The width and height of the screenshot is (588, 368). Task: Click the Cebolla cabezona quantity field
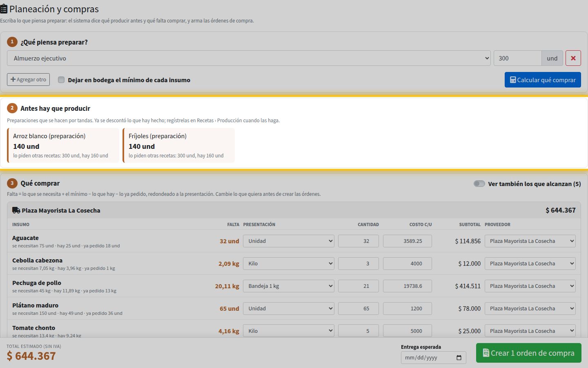[x=359, y=263]
